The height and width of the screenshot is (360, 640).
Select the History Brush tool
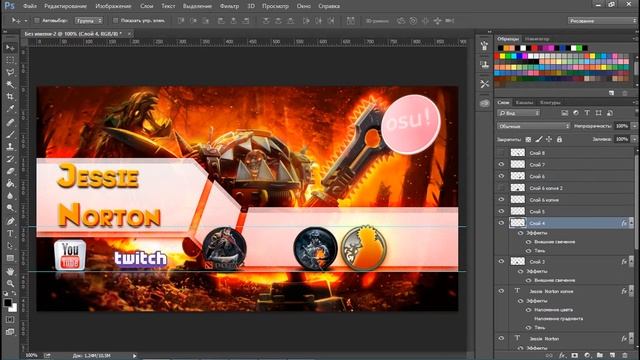pyautogui.click(x=10, y=159)
